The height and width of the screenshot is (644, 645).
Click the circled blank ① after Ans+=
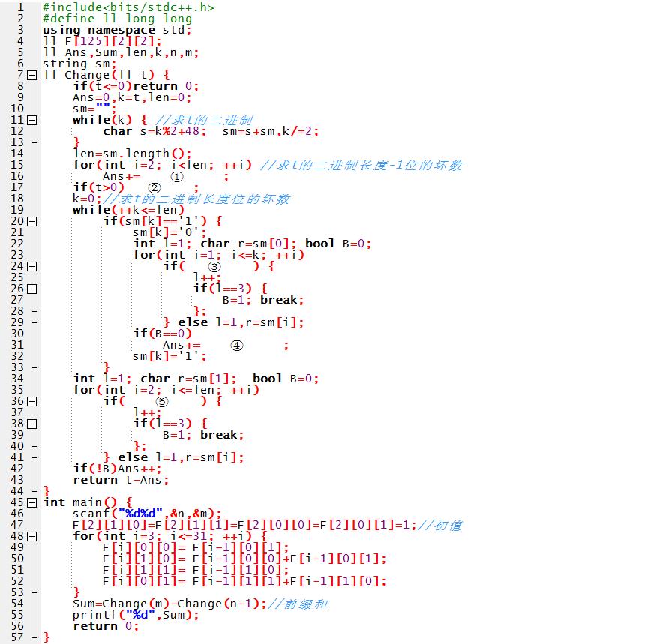coord(177,177)
